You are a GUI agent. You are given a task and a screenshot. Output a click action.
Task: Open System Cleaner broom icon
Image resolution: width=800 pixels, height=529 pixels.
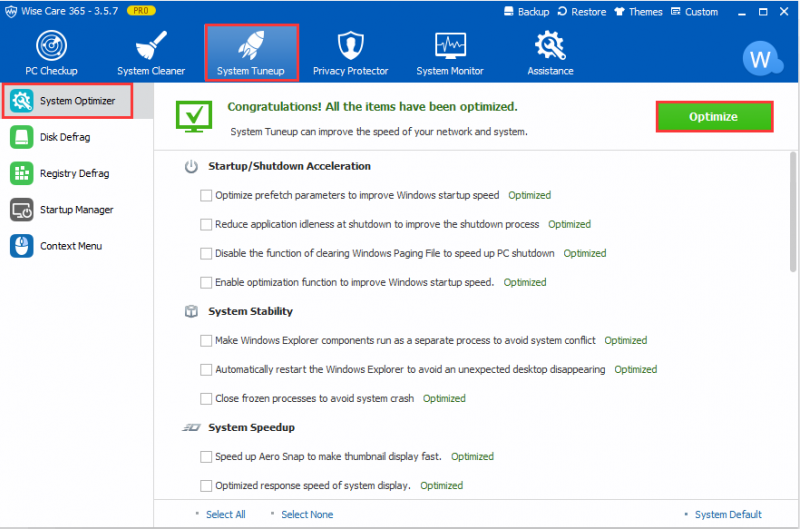(151, 45)
